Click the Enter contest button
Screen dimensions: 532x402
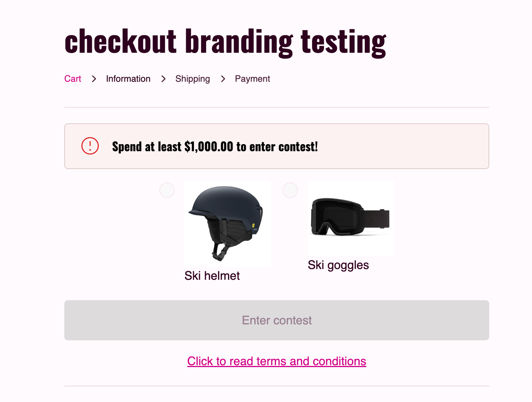click(x=276, y=320)
